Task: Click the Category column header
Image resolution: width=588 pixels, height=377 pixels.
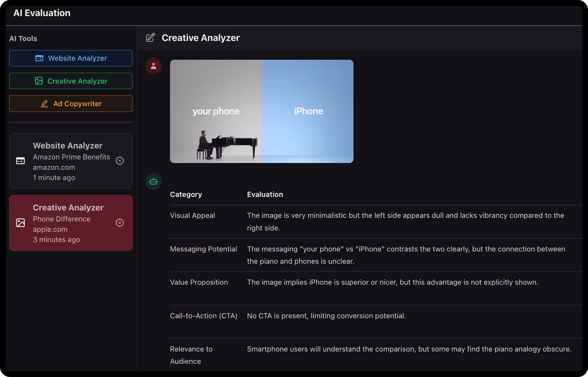Action: (186, 195)
